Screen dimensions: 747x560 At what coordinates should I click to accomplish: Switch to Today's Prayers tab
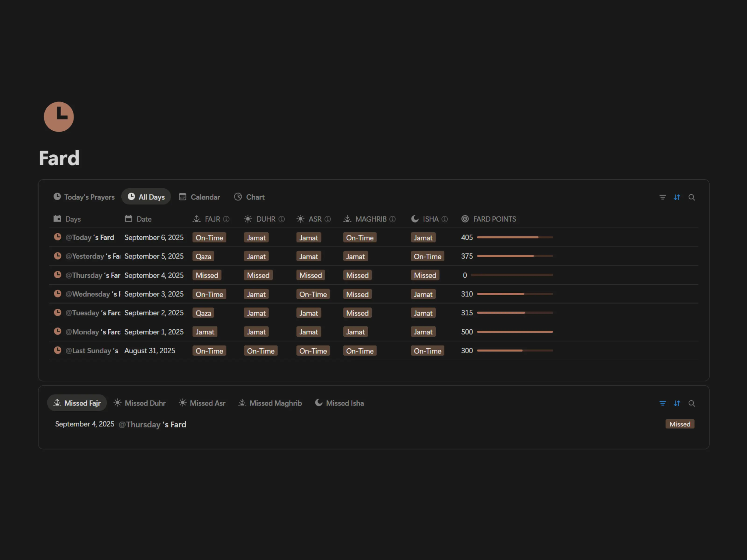point(84,197)
